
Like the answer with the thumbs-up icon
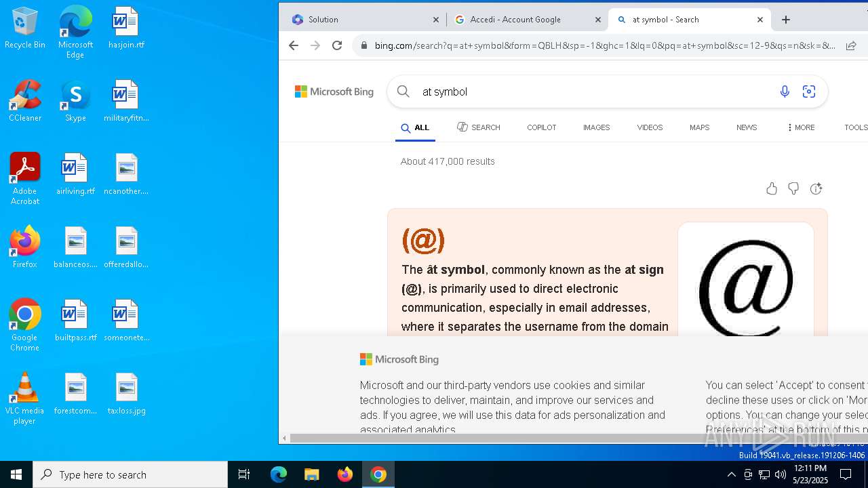(772, 188)
